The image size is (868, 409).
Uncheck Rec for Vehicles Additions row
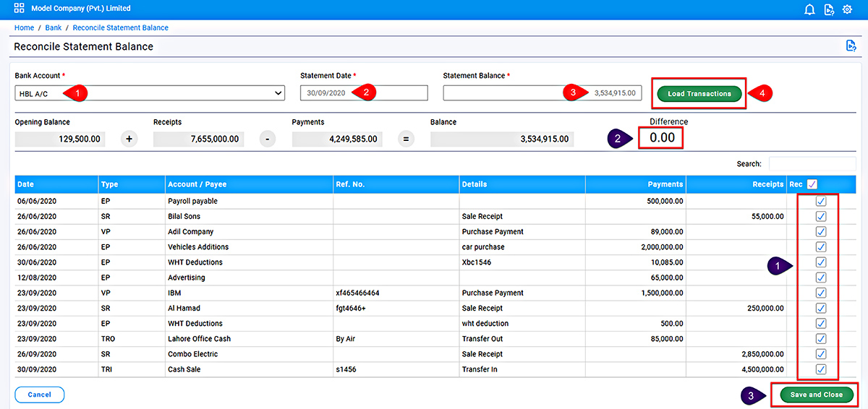pyautogui.click(x=820, y=247)
